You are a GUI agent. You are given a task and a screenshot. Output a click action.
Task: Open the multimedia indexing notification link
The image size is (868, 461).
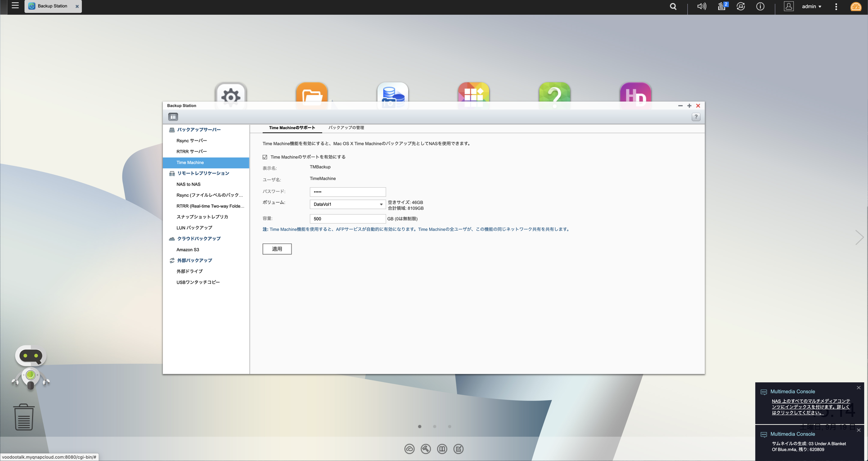tap(811, 407)
